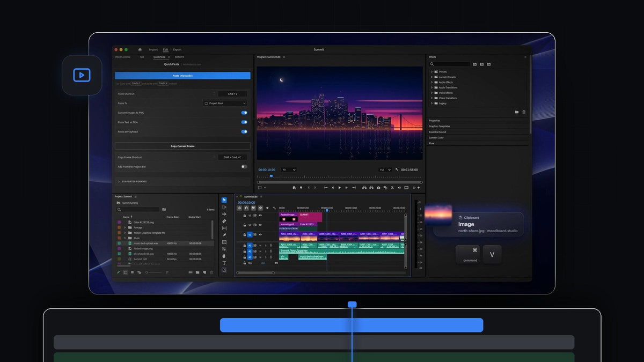Switch to the Effect Controls tab
The image size is (644, 362).
click(122, 57)
